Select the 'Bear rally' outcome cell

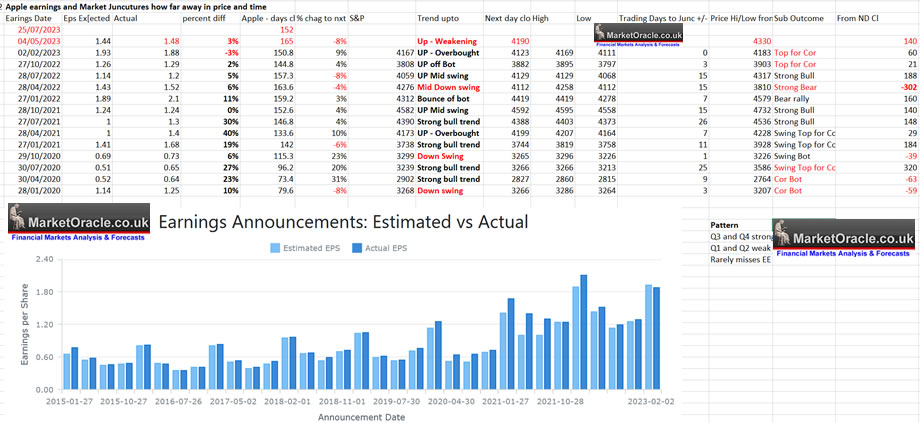click(804, 99)
